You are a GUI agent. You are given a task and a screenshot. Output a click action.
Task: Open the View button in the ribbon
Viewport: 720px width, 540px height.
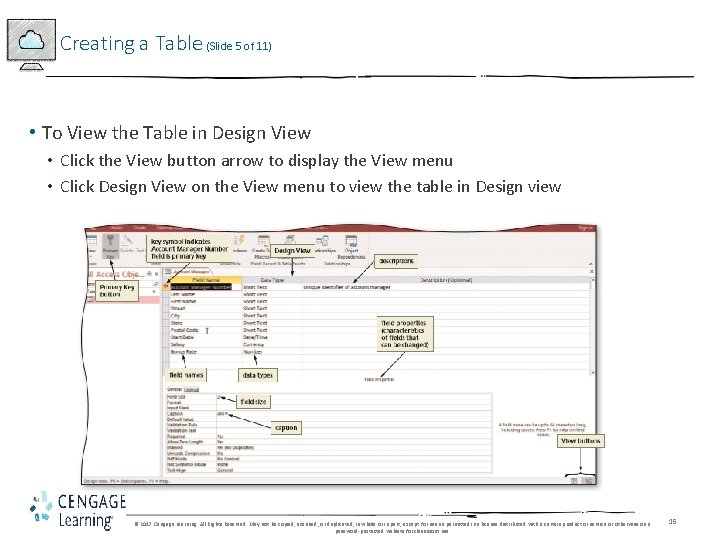pos(92,246)
